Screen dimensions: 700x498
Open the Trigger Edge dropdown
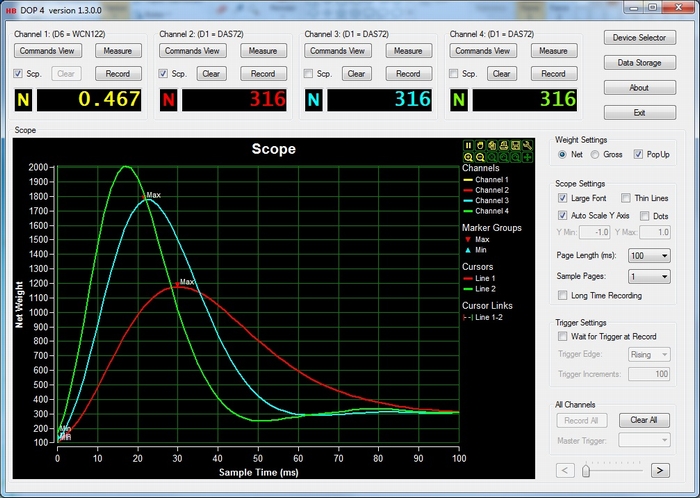[649, 355]
